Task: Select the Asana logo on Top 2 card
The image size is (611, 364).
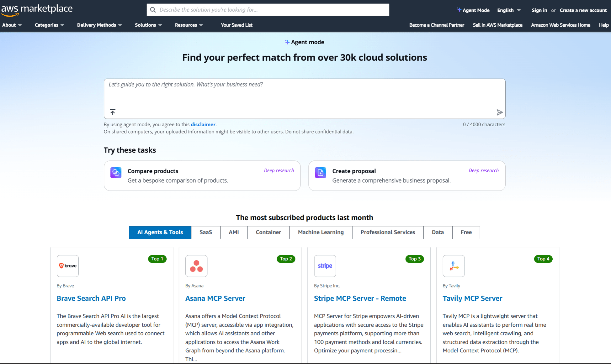Action: pos(196,266)
